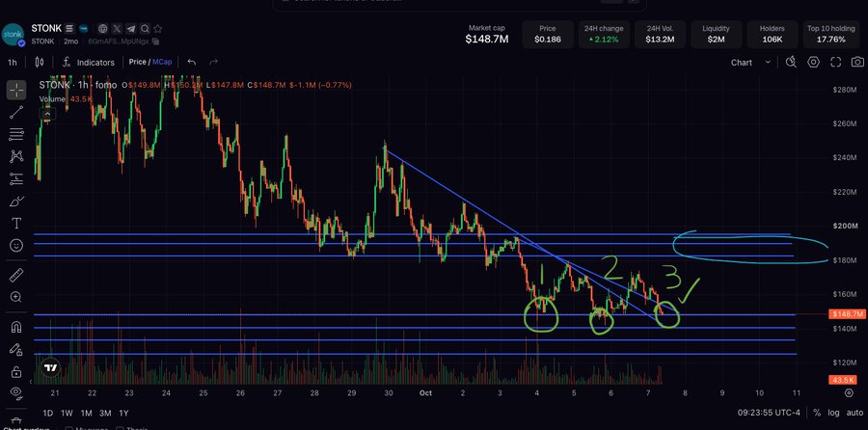Screen dimensions: 868x430
Task: Set range to 1M
Action: click(87, 413)
